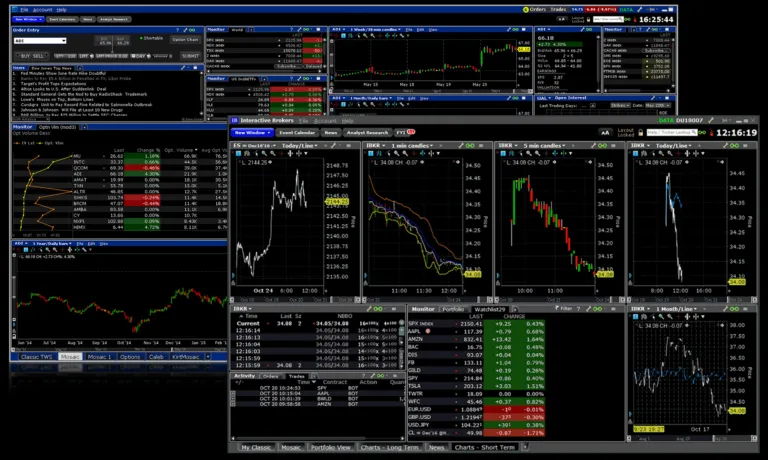The image size is (768, 460).
Task: Click the Help / Ticker Lookup search field
Action: 672,132
